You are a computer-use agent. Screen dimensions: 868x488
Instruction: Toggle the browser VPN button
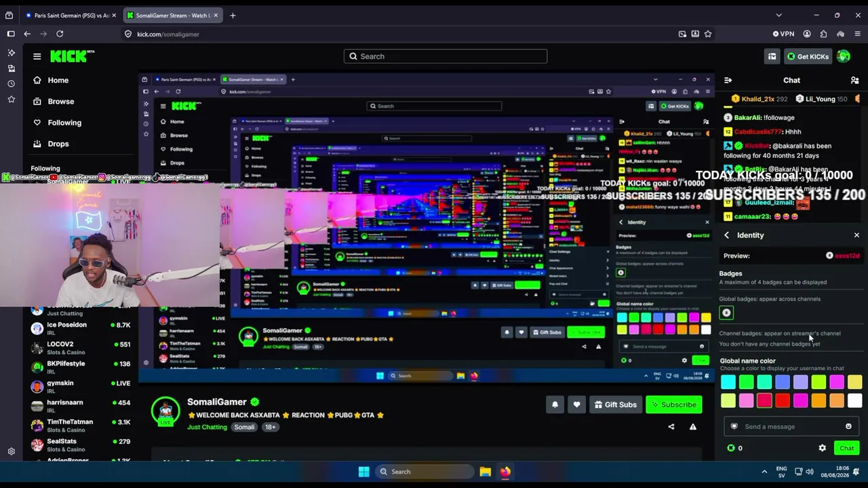click(x=783, y=34)
